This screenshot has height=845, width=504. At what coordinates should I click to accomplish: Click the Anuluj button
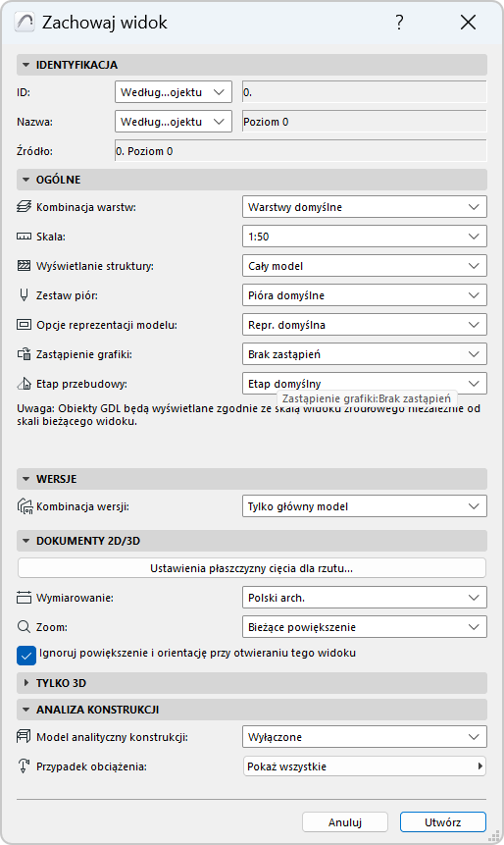(345, 822)
